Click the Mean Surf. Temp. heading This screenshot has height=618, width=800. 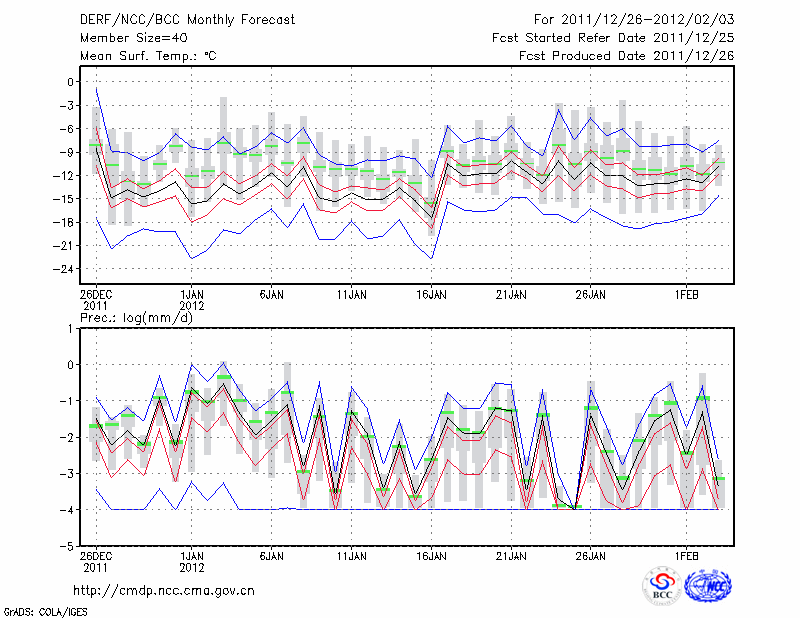(148, 56)
